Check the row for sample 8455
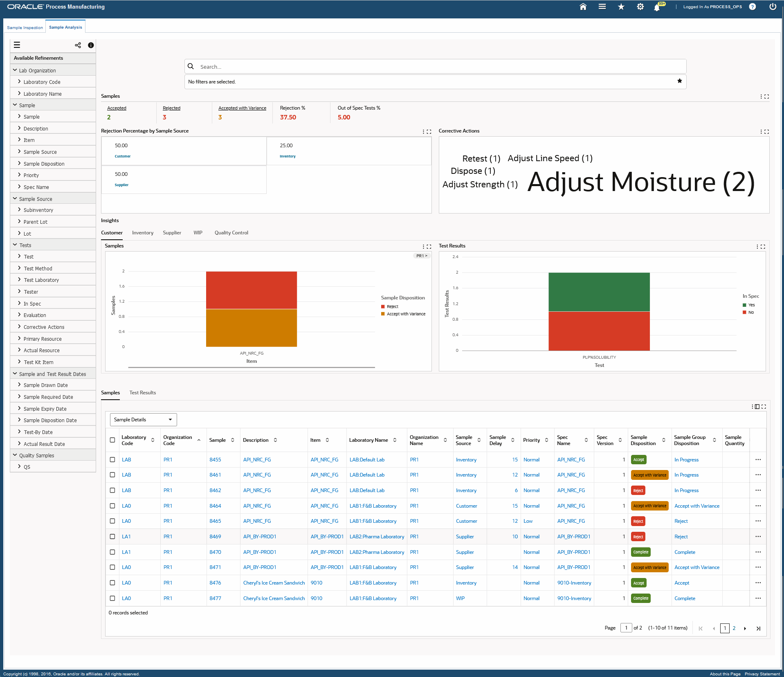 [x=112, y=459]
